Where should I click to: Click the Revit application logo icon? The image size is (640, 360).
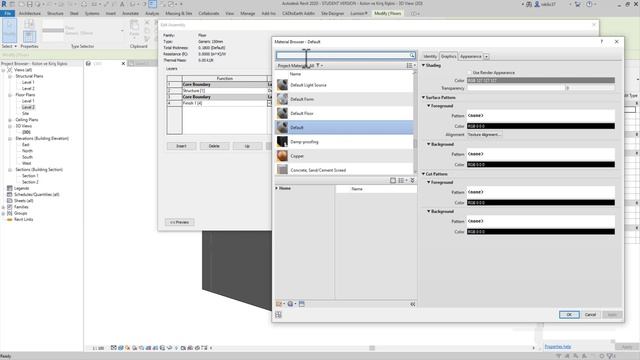tap(4, 4)
